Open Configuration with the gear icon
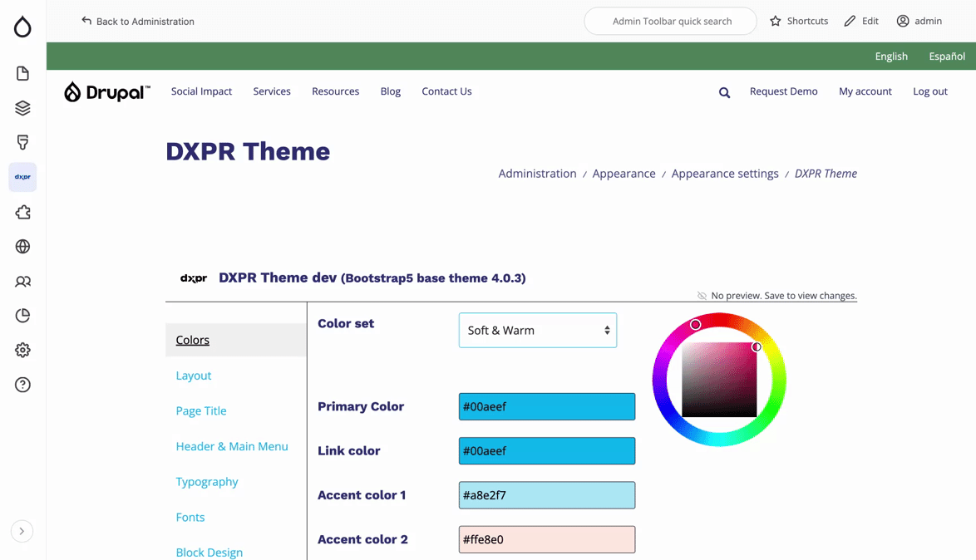 pyautogui.click(x=22, y=350)
